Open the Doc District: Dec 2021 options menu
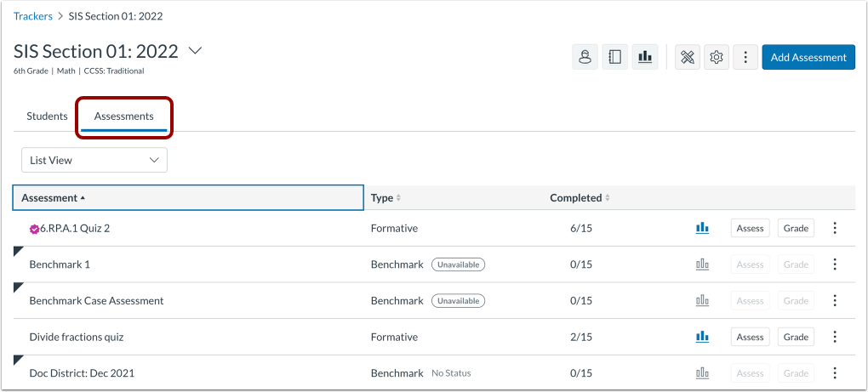This screenshot has height=392, width=868. click(x=835, y=373)
